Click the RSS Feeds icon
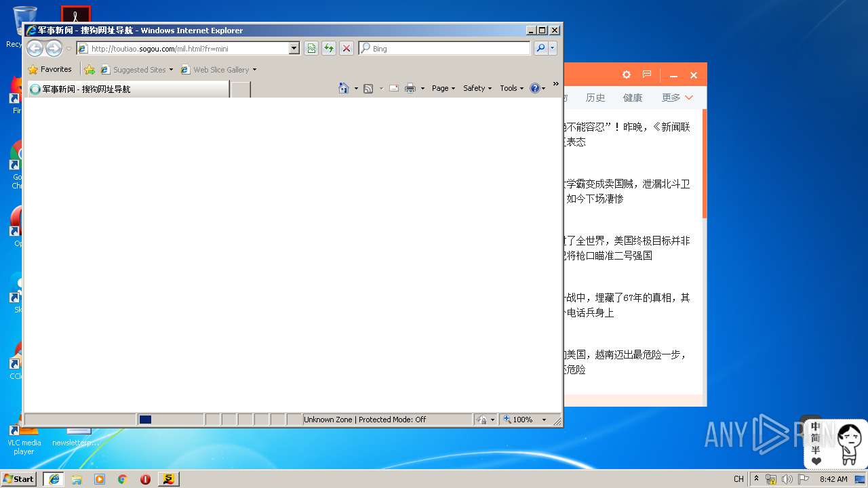The width and height of the screenshot is (868, 488). (368, 88)
